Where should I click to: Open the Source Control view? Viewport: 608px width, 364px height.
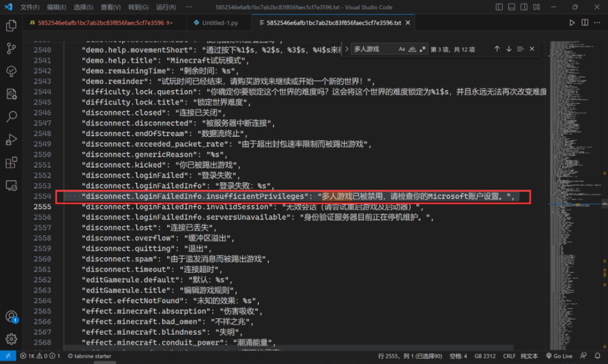pyautogui.click(x=11, y=48)
